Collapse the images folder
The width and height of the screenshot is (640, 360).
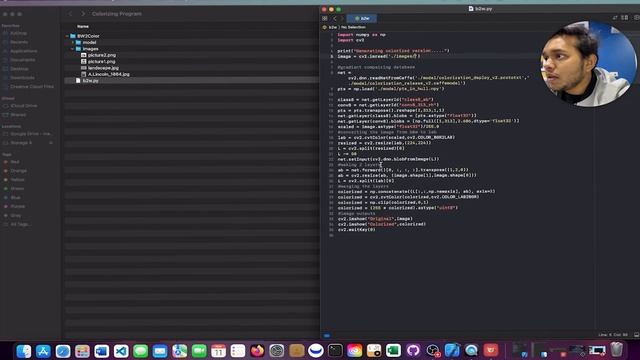[x=73, y=49]
